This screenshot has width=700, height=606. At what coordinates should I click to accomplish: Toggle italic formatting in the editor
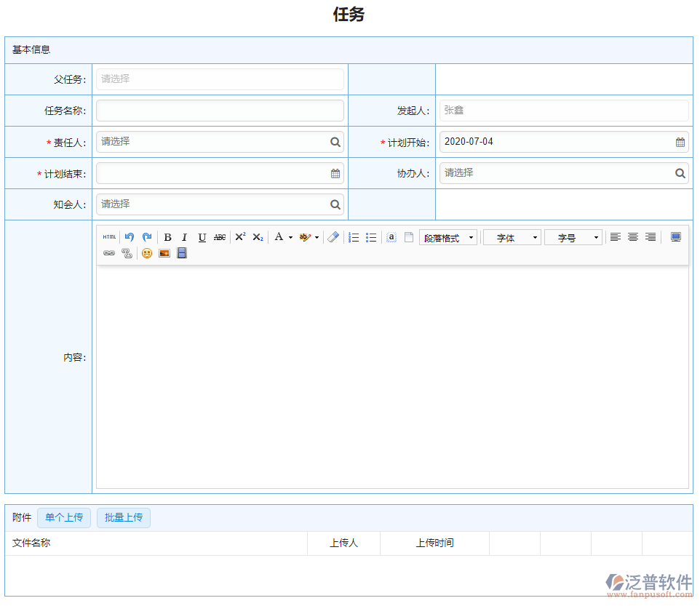[184, 237]
